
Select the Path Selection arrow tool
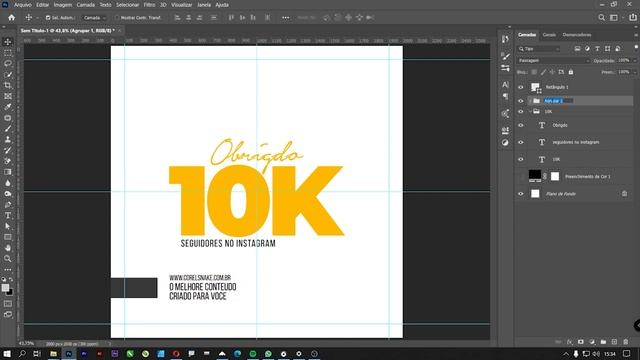click(x=8, y=226)
